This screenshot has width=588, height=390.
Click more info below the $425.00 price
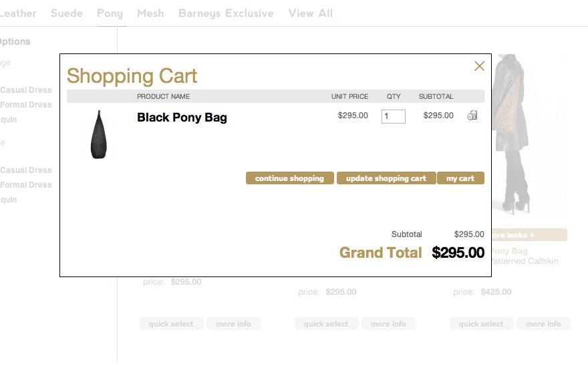543,324
